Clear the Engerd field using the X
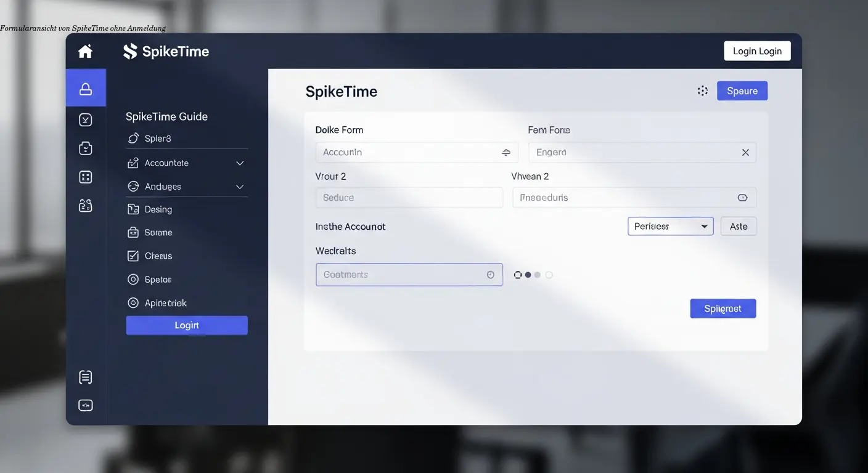Viewport: 868px width, 473px height. tap(745, 152)
